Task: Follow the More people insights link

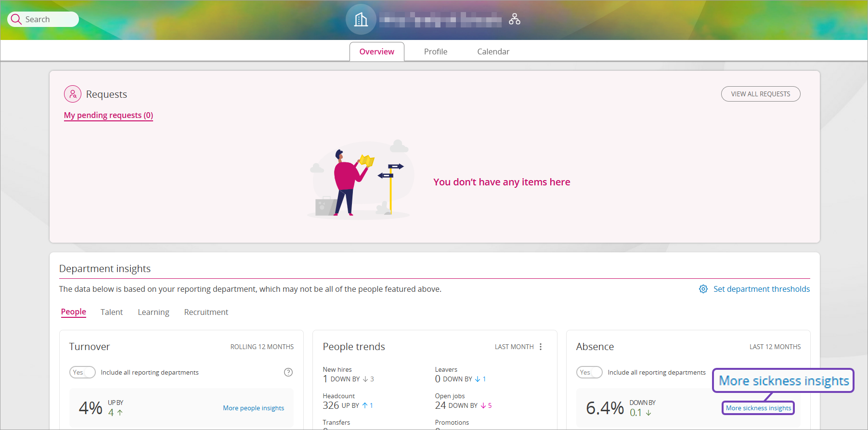Action: [x=253, y=408]
